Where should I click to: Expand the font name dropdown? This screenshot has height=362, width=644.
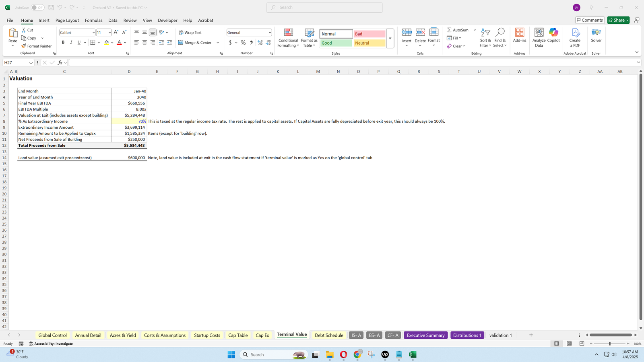tap(93, 33)
